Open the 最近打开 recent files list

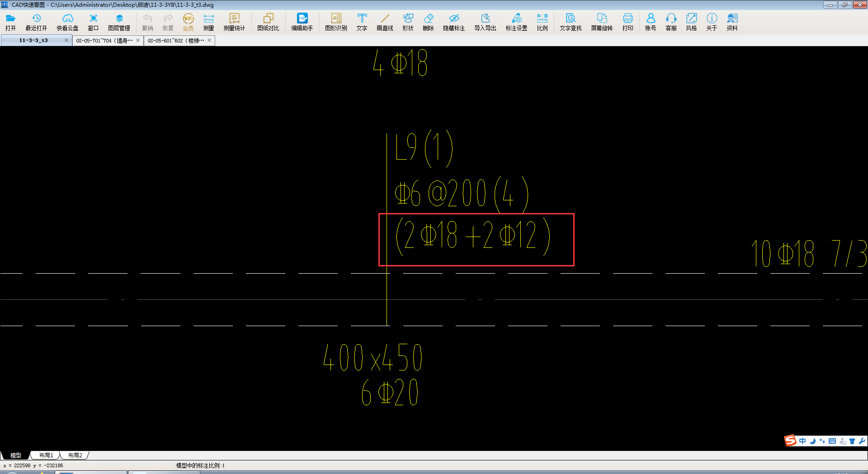pyautogui.click(x=36, y=22)
